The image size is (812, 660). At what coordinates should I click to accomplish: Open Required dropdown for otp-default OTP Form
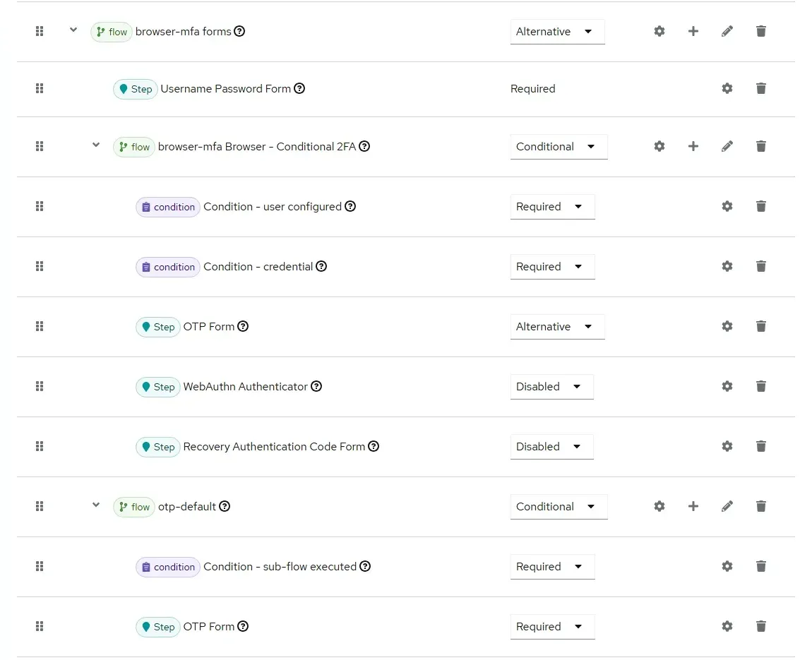point(553,627)
